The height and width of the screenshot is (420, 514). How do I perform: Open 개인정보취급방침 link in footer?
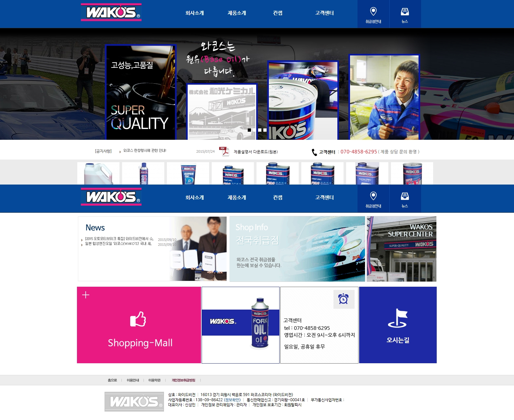(183, 380)
